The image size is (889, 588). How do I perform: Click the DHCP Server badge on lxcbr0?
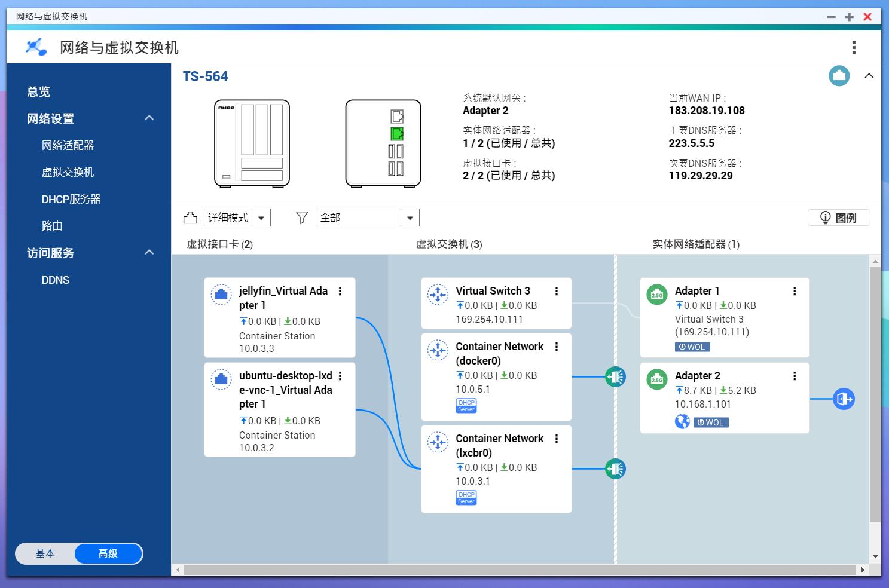(x=466, y=497)
